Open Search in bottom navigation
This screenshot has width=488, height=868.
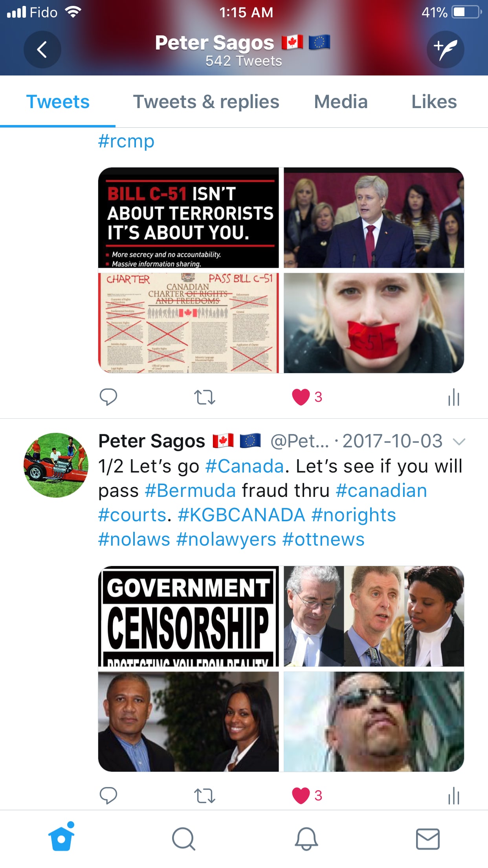click(183, 839)
